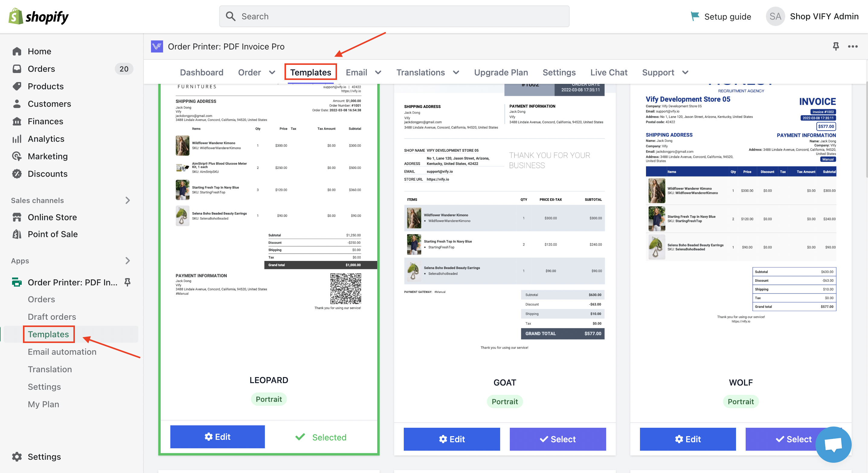Switch to the Dashboard tab

[201, 72]
